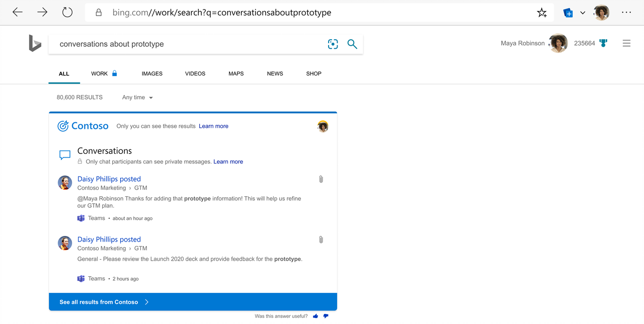Select the Contoso target logo
644x324 pixels.
point(63,126)
